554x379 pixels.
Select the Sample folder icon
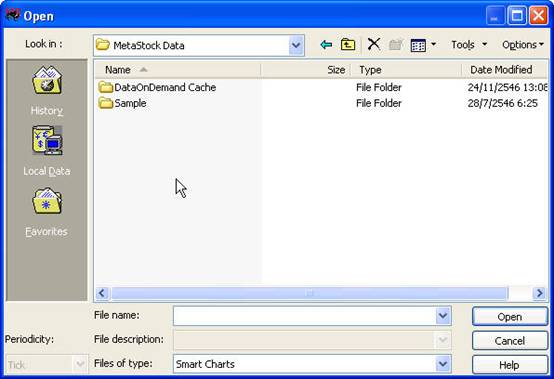pyautogui.click(x=106, y=103)
